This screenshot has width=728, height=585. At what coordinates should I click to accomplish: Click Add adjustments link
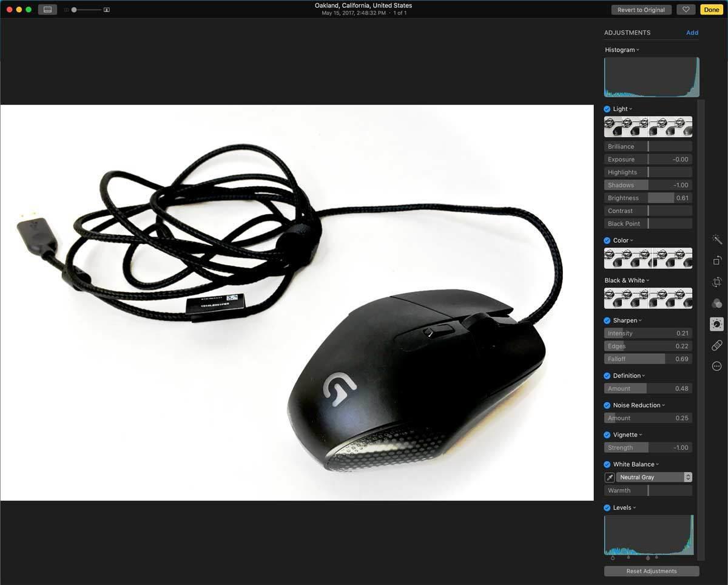tap(692, 33)
